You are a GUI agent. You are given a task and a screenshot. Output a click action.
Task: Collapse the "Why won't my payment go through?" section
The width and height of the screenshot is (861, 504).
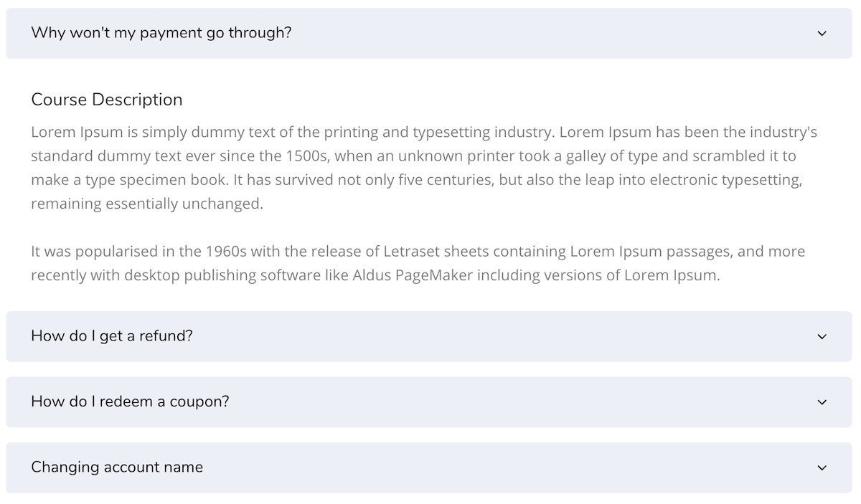coord(429,33)
